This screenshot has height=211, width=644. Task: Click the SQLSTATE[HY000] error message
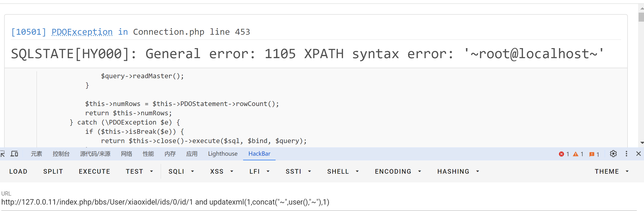point(307,54)
